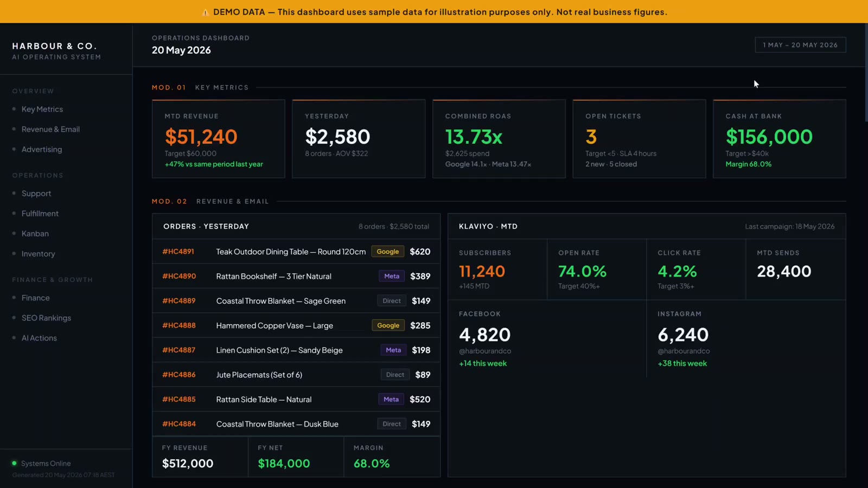Click the Click Rate 4.2% value

coord(677,271)
